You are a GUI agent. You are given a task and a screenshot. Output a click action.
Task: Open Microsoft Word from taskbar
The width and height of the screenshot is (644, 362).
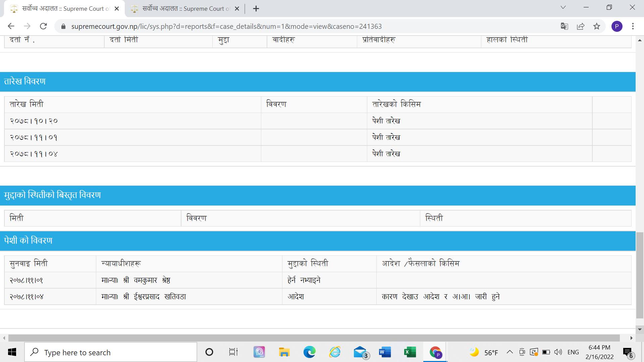point(385,352)
